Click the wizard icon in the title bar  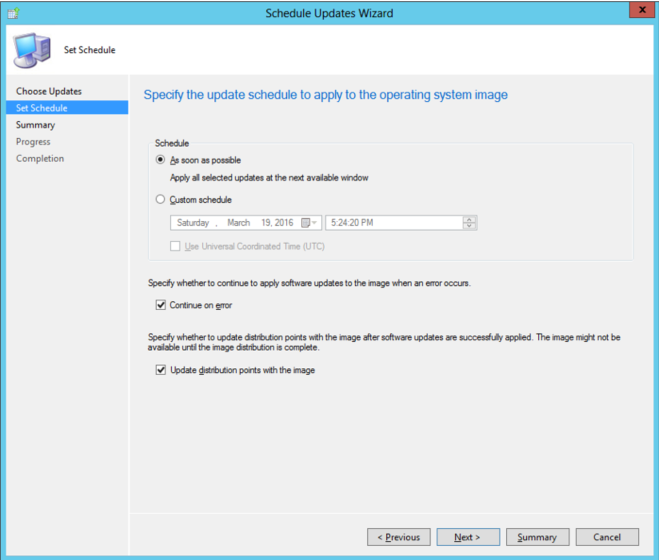pyautogui.click(x=13, y=13)
